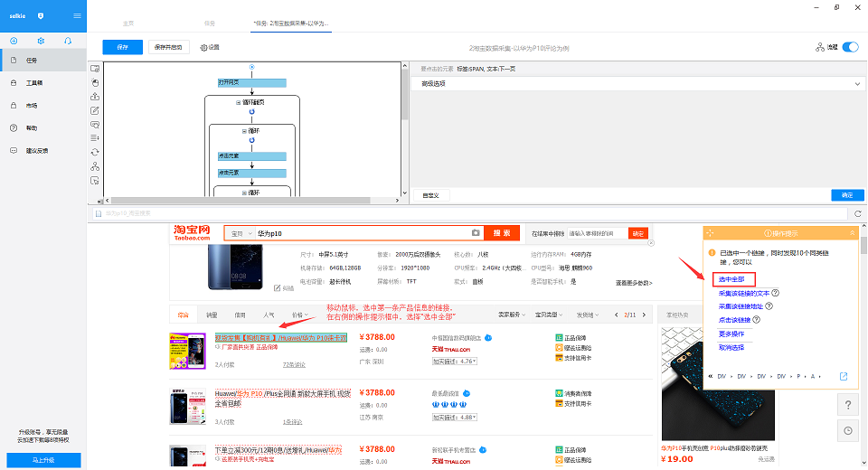This screenshot has height=470, width=868.
Task: Click the 更多操作 more actions link
Action: (731, 334)
